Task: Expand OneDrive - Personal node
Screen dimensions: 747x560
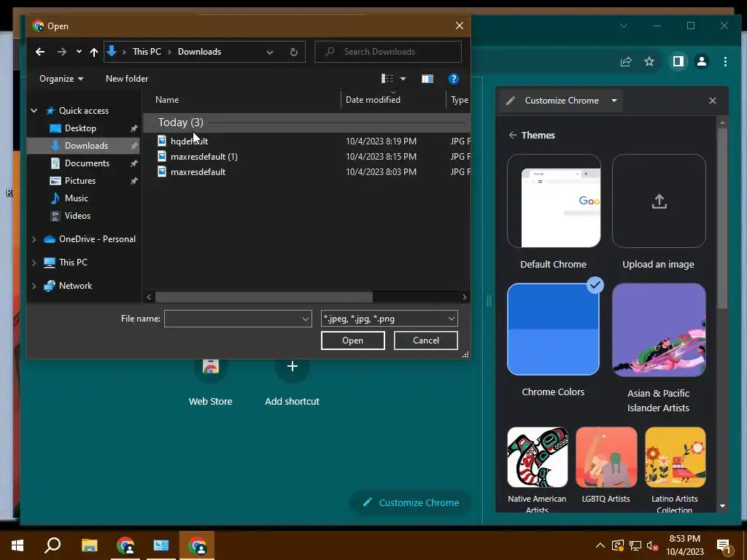Action: (34, 239)
